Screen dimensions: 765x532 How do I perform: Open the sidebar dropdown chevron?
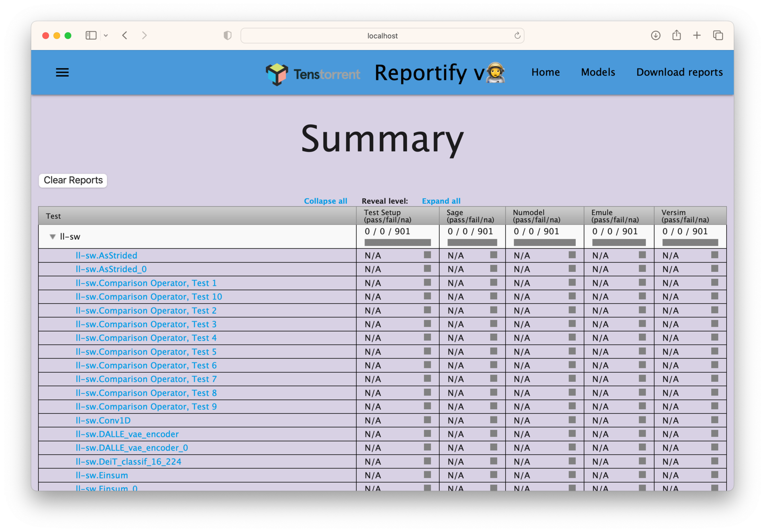[x=106, y=35]
